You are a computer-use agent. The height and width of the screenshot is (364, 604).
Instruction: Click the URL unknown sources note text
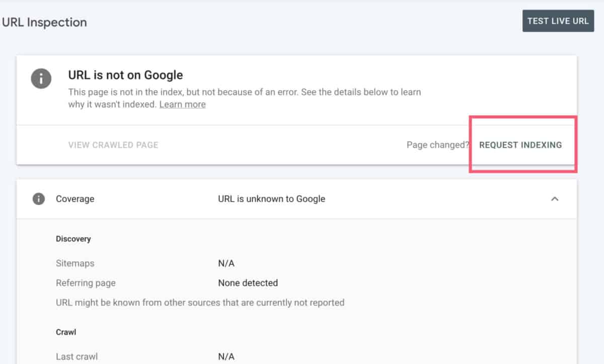tap(200, 302)
